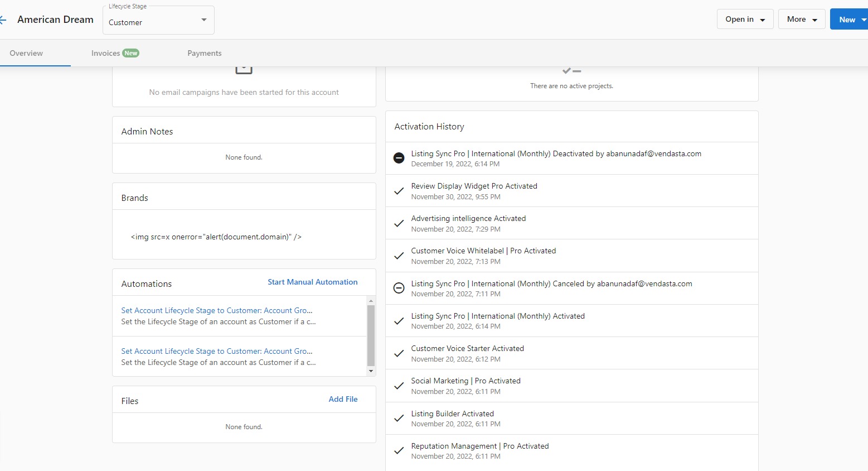Click checkmark icon beside Customer Voice Whitelabel
868x471 pixels.
tap(399, 256)
